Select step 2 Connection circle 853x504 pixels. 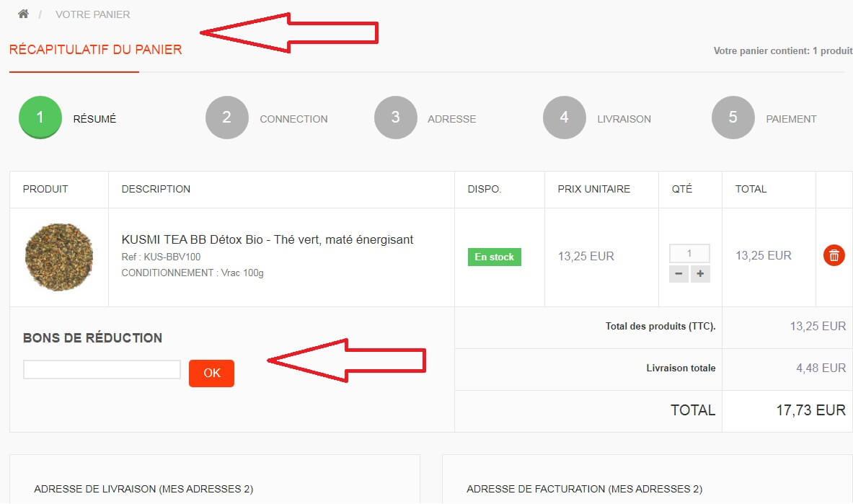point(227,118)
